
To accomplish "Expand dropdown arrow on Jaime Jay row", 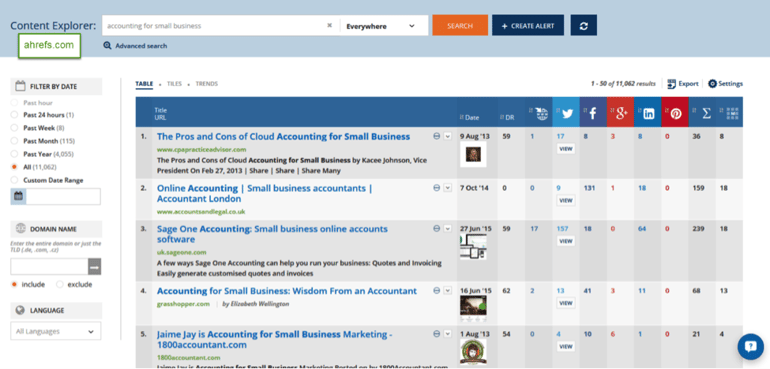I will pos(447,334).
